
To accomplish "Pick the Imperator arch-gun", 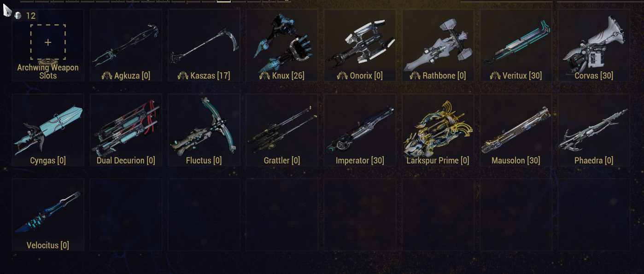I will tap(360, 130).
